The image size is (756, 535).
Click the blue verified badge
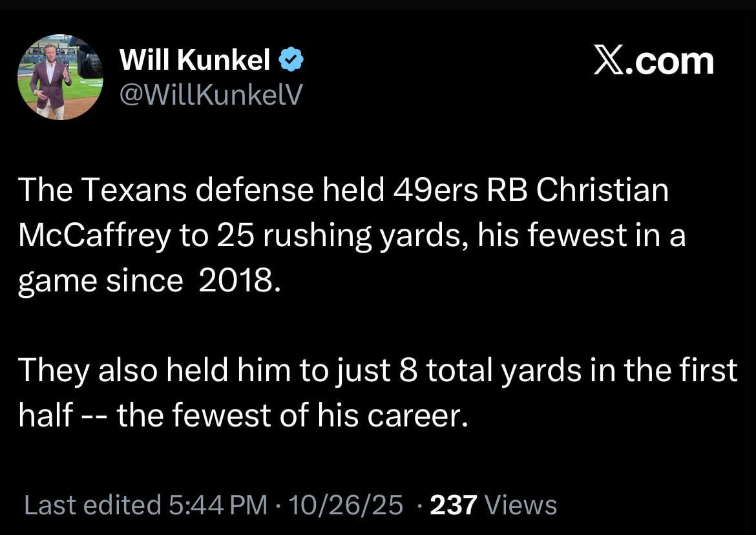click(x=291, y=61)
